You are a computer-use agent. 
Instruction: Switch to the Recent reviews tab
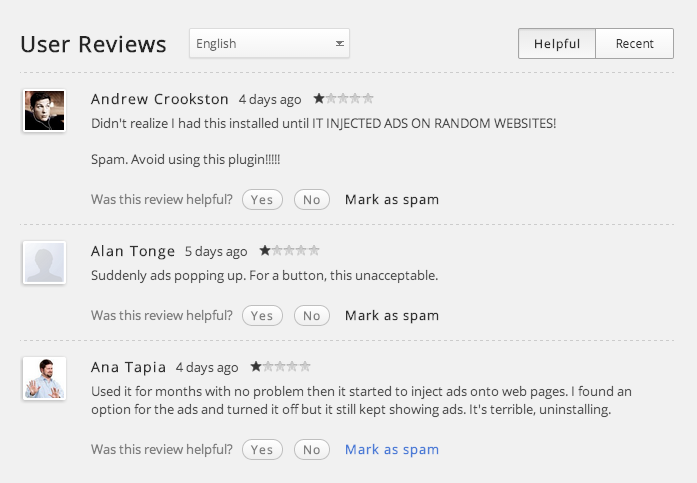(634, 43)
